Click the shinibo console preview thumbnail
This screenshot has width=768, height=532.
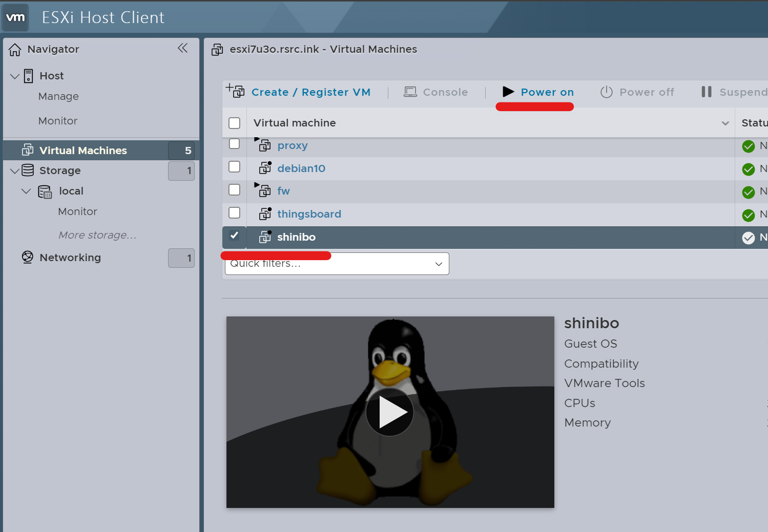pos(390,412)
